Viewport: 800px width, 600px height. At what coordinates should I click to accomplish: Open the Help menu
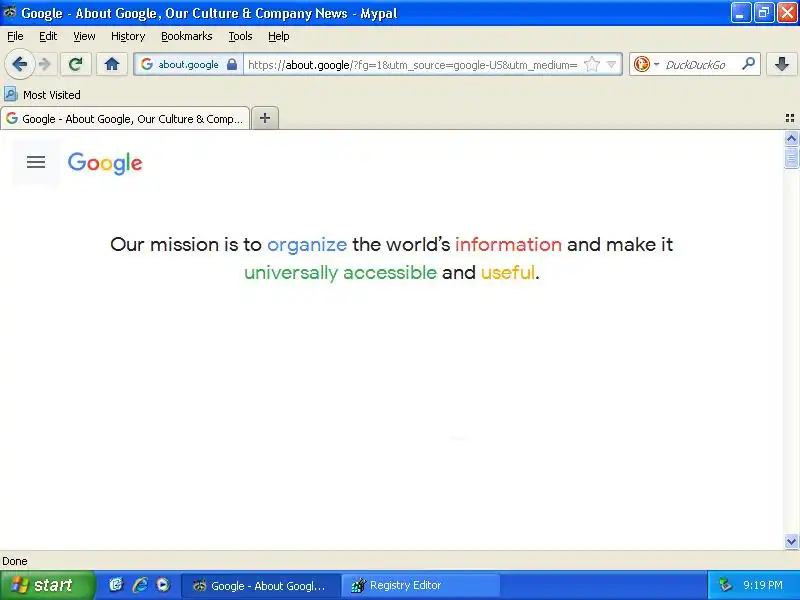coord(279,36)
